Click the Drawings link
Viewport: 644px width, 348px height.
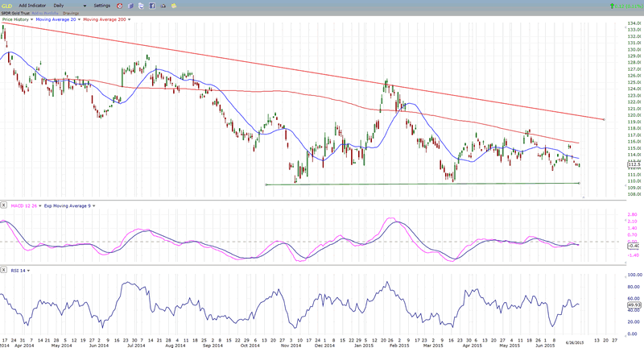click(x=71, y=13)
